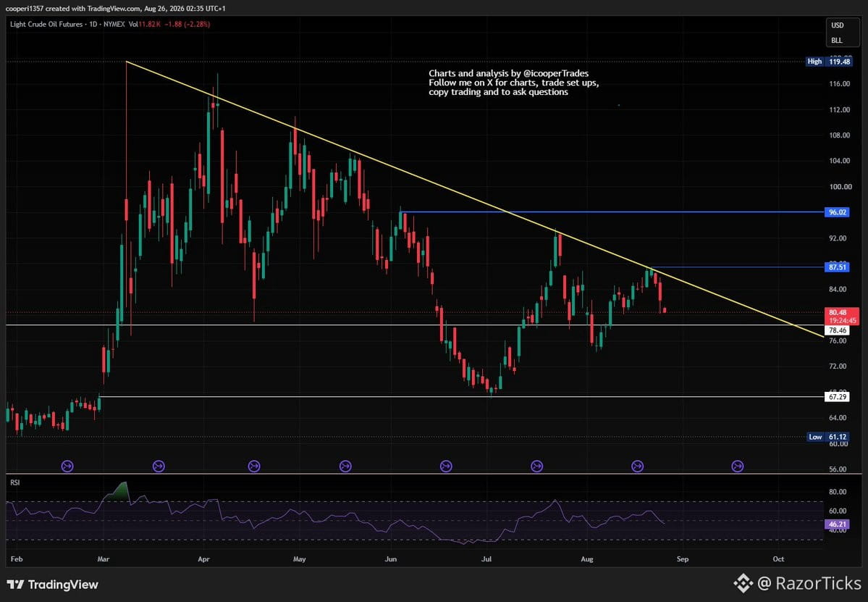Select the 87.51 price level label
Viewport: 868px width, 602px height.
click(x=836, y=267)
